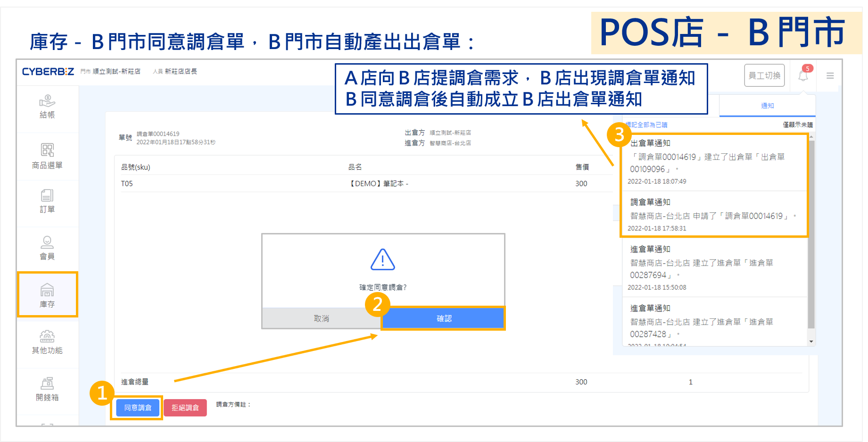Screen dimensions: 868x442
Task: Open the 會員 member section
Action: tap(47, 248)
